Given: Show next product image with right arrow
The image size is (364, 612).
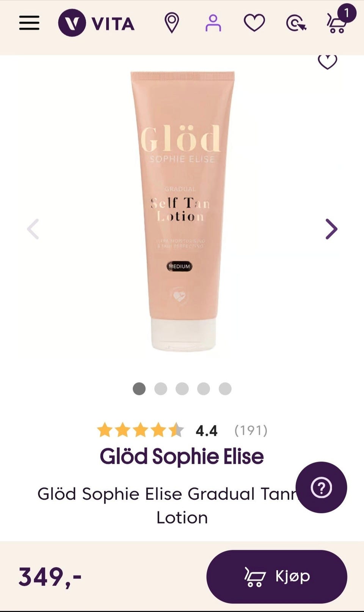Looking at the screenshot, I should pos(331,229).
